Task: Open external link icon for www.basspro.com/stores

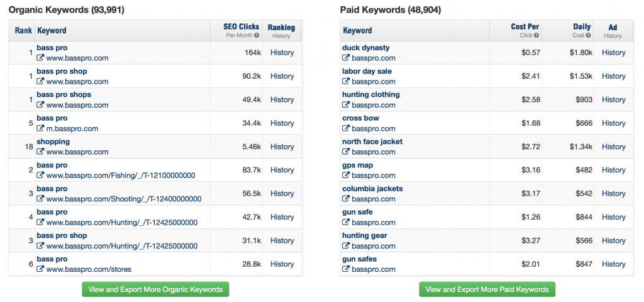Action: point(40,269)
